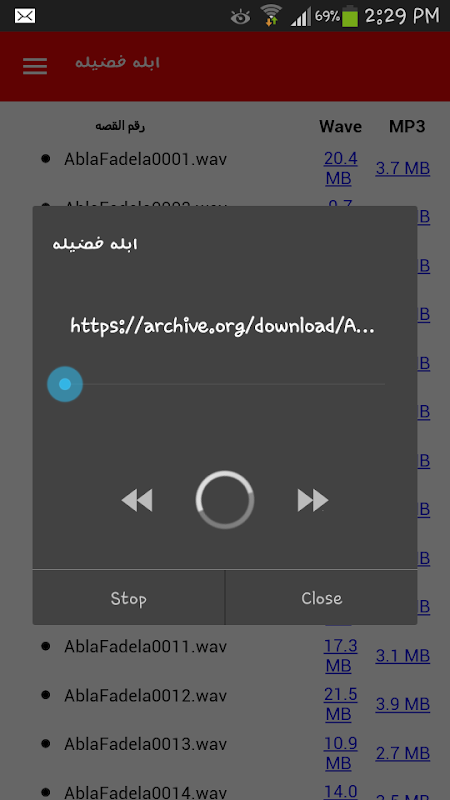450x800 pixels.
Task: Tap the Wi-Fi status icon
Action: point(271,15)
